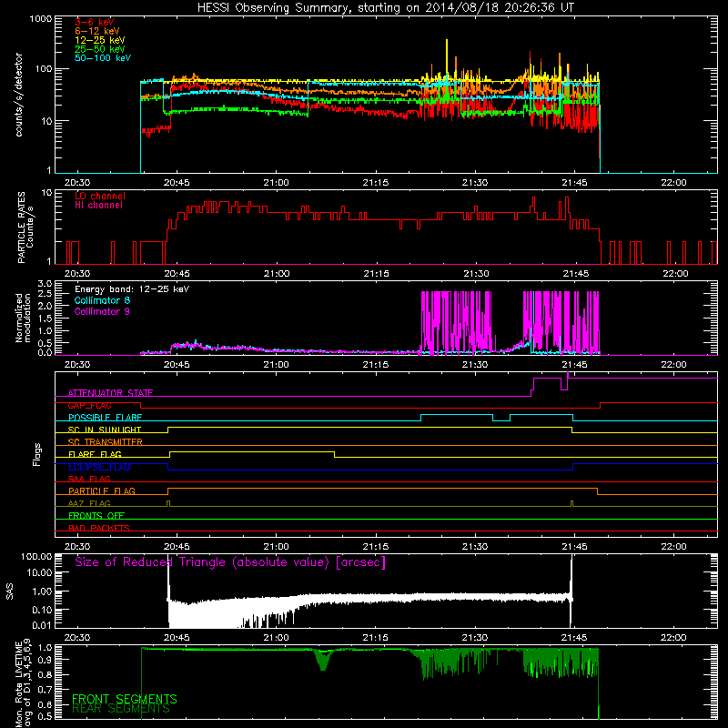The width and height of the screenshot is (728, 728).
Task: Click the BAD_PACKETS flag label
Action: click(99, 528)
